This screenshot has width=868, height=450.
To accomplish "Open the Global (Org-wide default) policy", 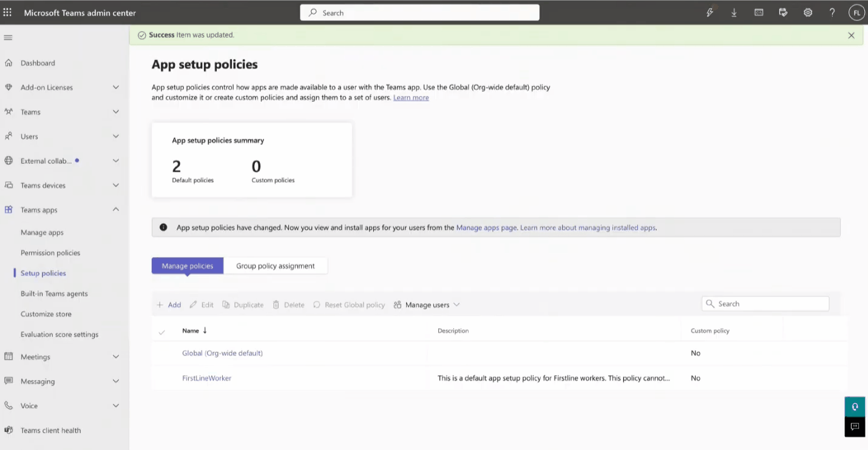I will 222,353.
